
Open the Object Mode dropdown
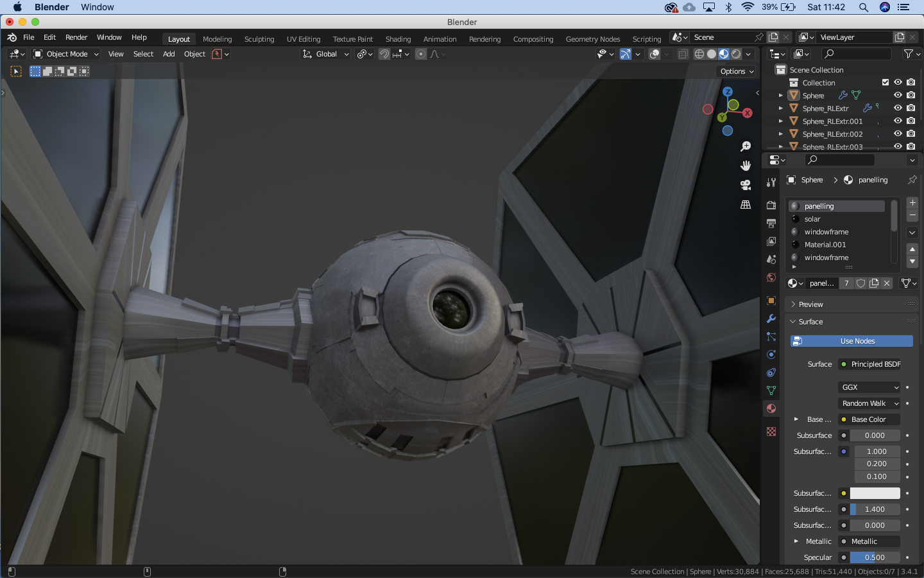coord(66,54)
